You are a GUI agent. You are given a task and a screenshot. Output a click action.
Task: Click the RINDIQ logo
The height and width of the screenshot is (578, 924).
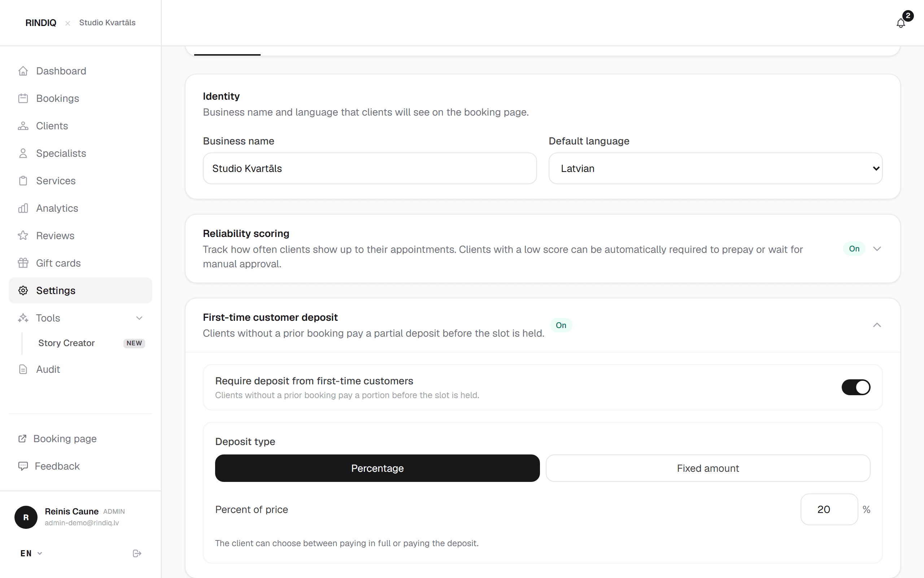[x=41, y=23]
